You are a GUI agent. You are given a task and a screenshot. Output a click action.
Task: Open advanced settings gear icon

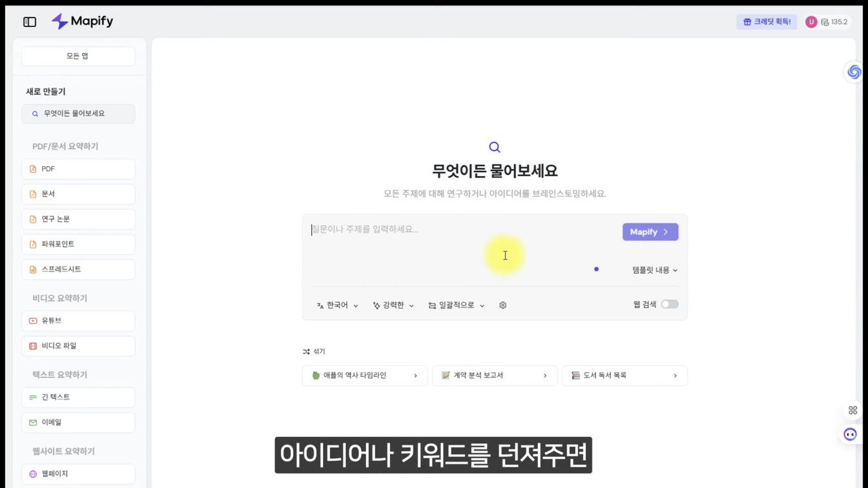pos(502,305)
